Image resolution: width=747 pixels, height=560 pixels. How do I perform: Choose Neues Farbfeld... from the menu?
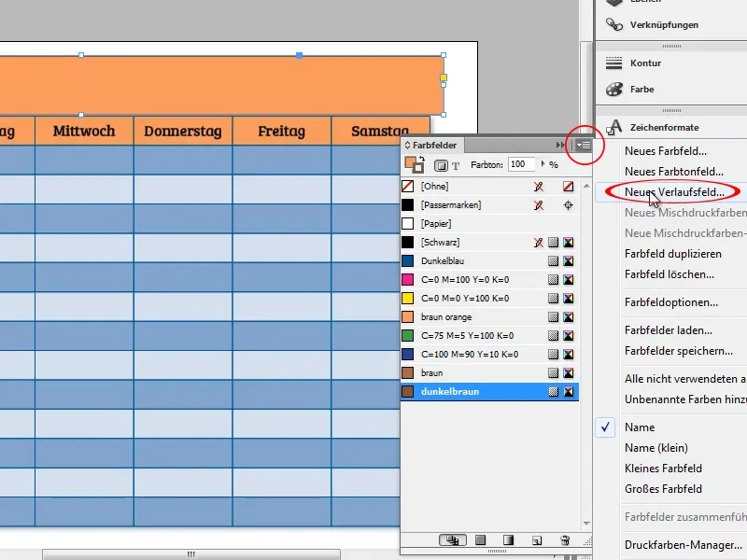(x=666, y=151)
